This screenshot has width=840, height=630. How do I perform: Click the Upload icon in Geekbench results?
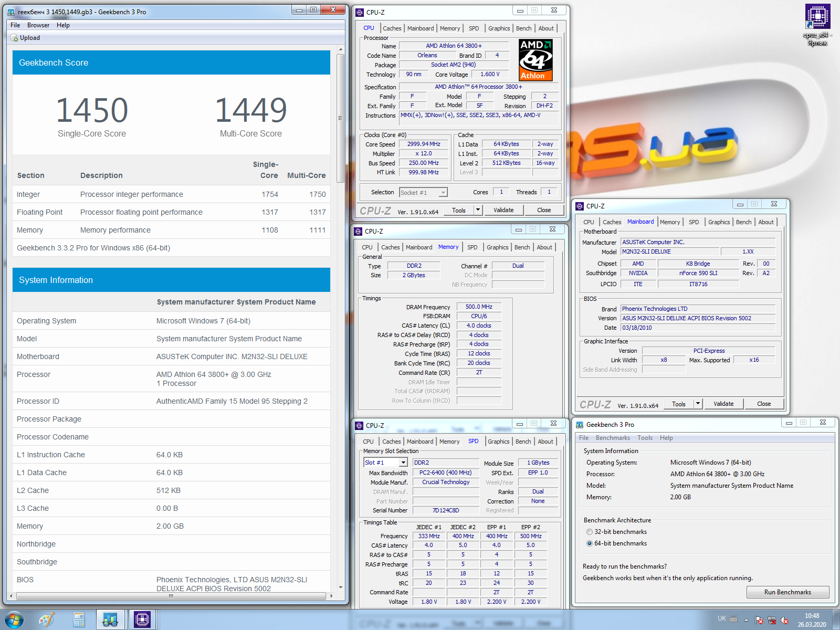point(14,38)
